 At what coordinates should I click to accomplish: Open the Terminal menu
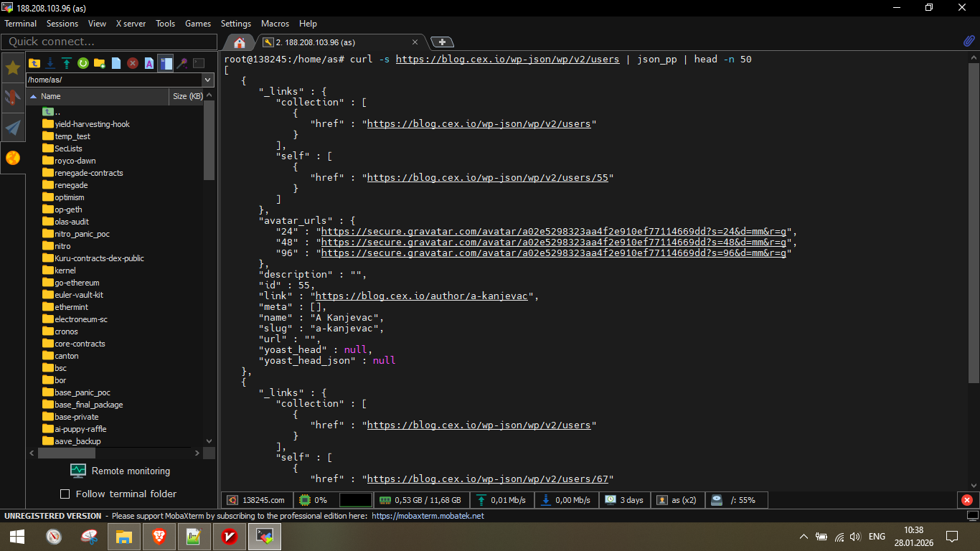[21, 24]
